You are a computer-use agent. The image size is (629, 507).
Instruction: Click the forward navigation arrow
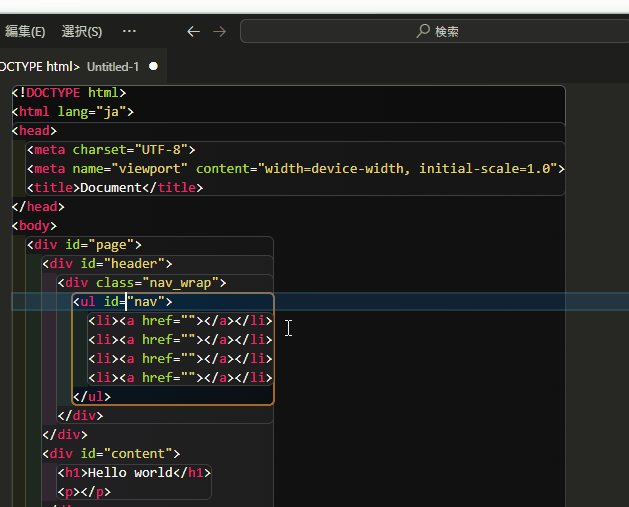tap(220, 31)
